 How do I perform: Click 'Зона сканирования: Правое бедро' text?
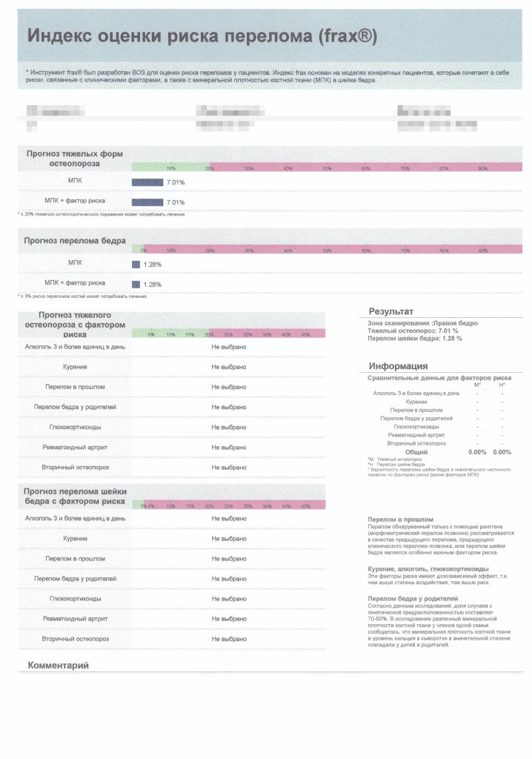422,323
